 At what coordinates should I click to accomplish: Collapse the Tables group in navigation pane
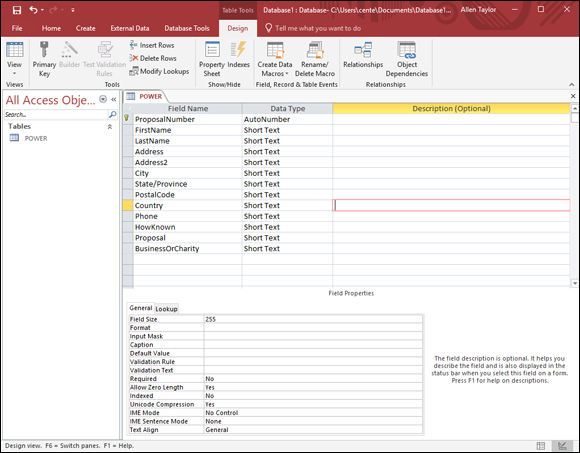click(x=109, y=126)
